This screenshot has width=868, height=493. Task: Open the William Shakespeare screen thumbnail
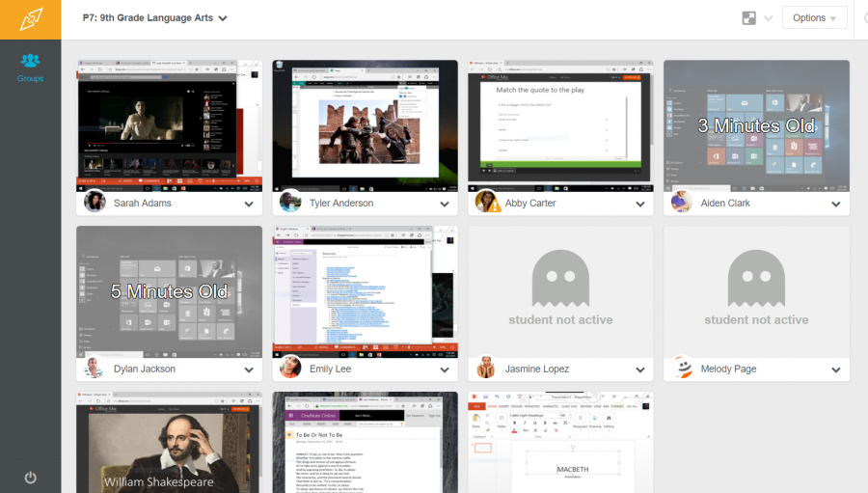pos(170,442)
